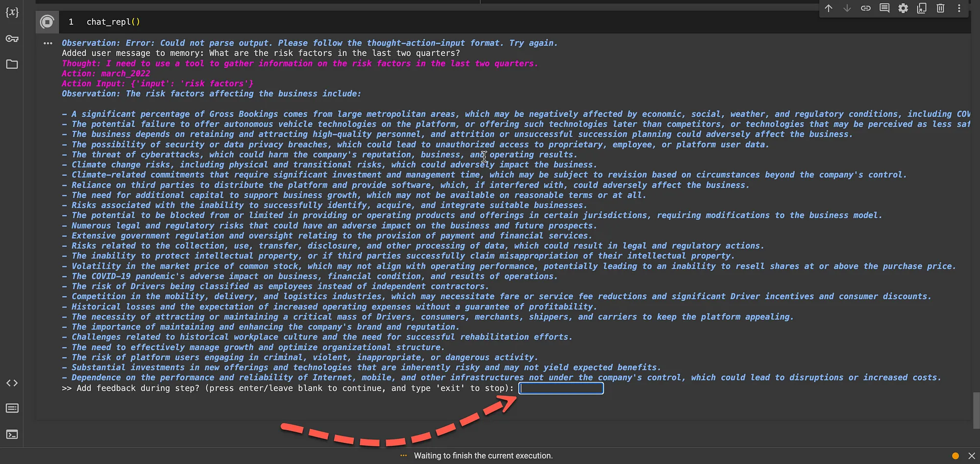980x464 pixels.
Task: Open the Secrets key panel
Action: 12,39
